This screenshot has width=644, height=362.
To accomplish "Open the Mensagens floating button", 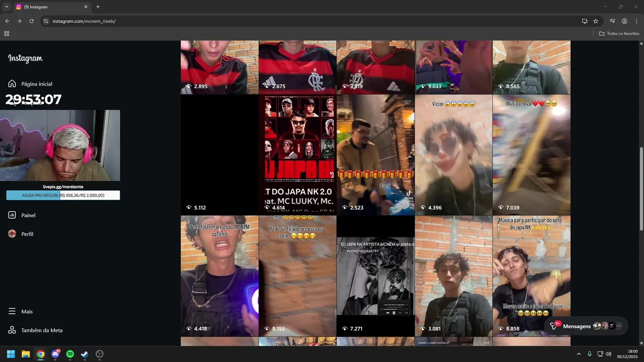I will pos(586,326).
